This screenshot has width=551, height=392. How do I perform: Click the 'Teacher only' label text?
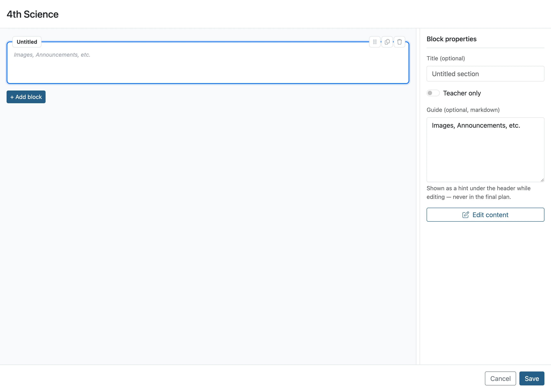462,93
